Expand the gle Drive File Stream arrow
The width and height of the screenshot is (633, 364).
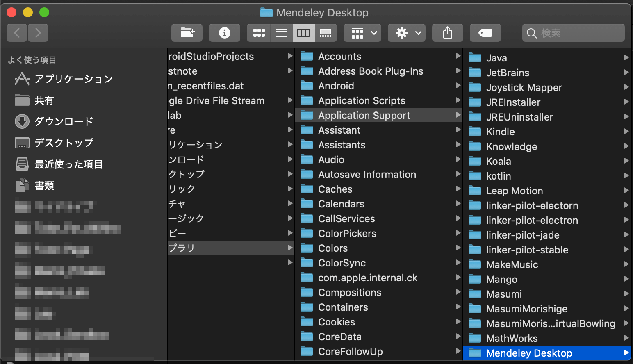[x=290, y=100]
